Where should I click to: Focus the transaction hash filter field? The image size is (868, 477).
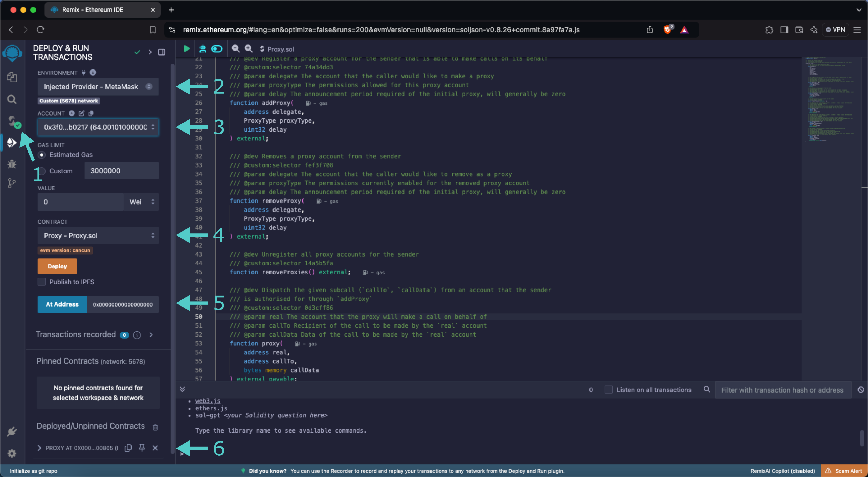point(783,390)
